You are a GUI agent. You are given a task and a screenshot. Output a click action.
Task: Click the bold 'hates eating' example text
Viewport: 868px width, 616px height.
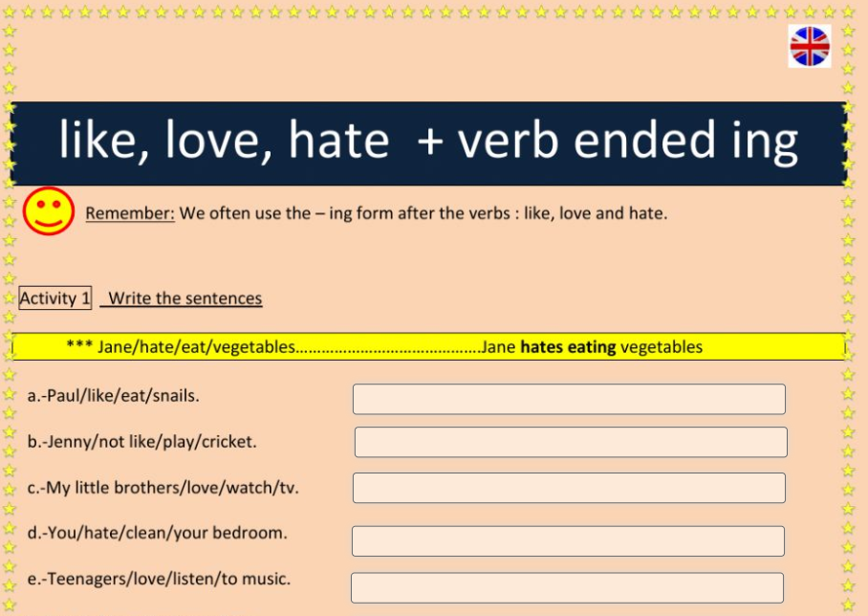(568, 347)
